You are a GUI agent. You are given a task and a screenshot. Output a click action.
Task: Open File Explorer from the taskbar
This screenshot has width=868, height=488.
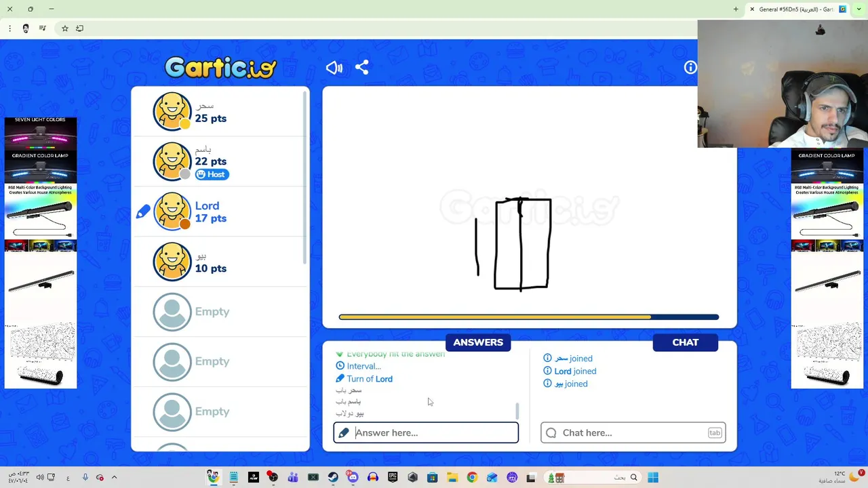(452, 477)
